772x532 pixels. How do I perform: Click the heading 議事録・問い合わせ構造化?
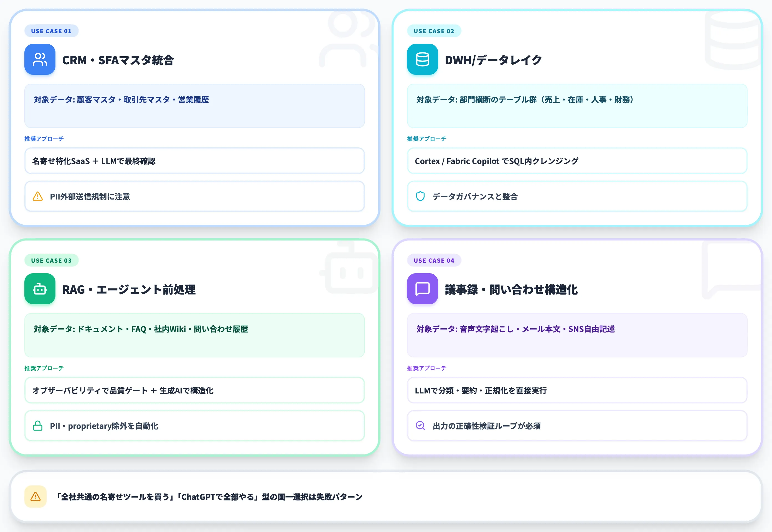pos(511,290)
